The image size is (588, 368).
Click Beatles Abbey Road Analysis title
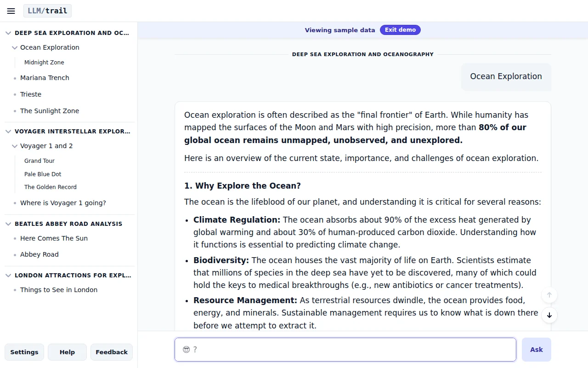(68, 224)
